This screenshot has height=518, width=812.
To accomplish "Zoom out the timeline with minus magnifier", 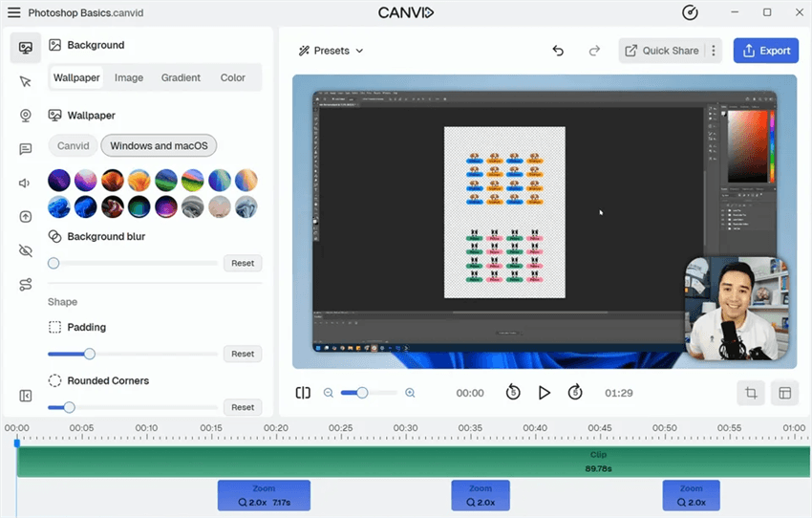I will coord(329,393).
